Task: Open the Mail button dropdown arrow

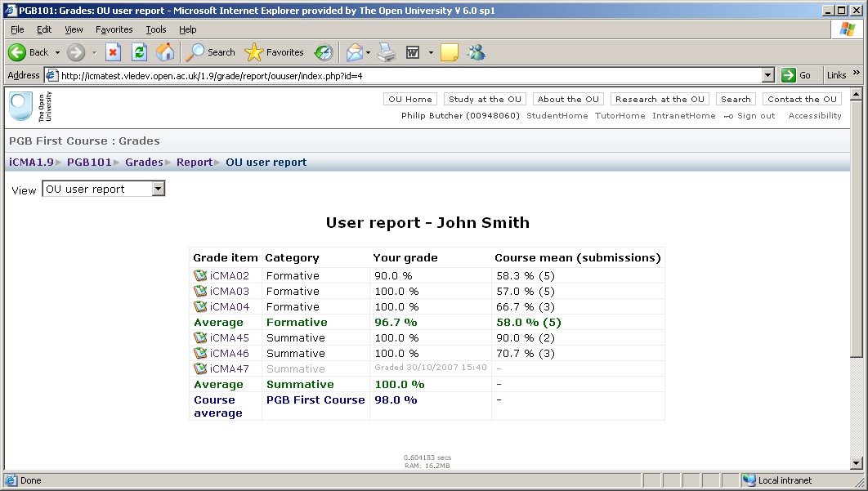Action: tap(368, 52)
